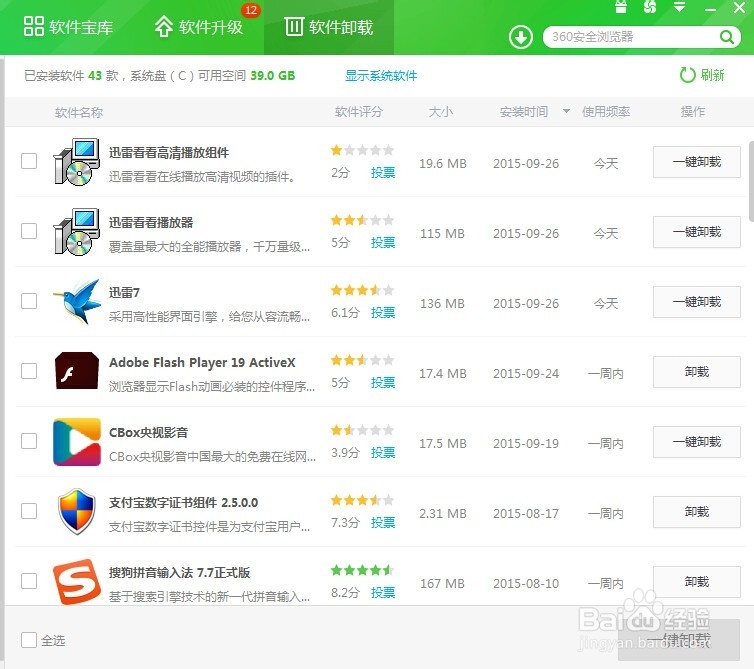Click 卸载 for 搜狗拼音输入法
Screen dimensions: 754x669
tap(696, 582)
